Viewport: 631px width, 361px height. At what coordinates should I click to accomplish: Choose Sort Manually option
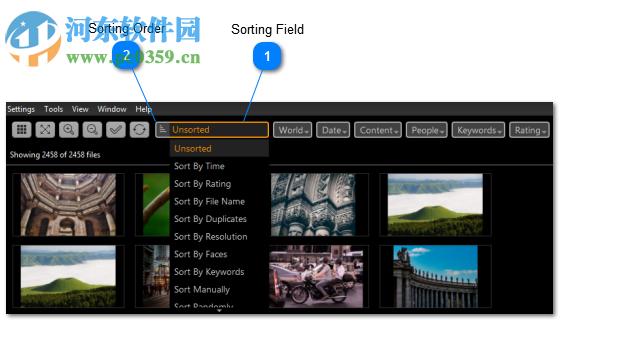pos(219,290)
